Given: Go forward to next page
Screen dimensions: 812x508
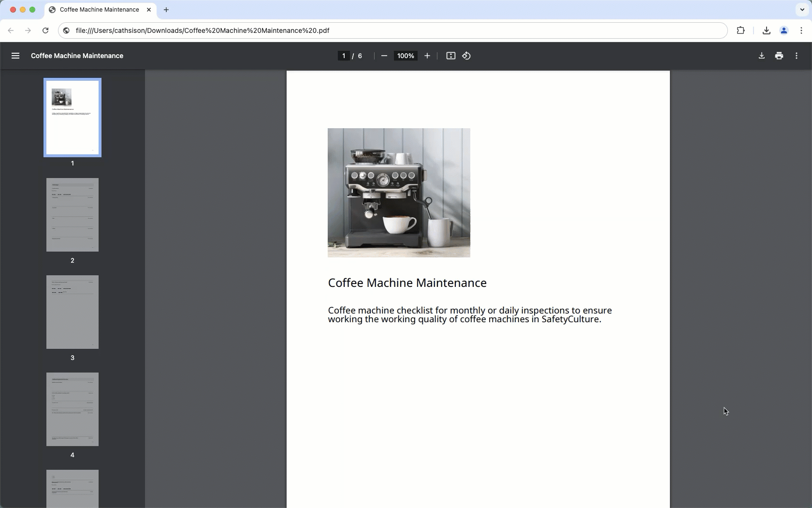Looking at the screenshot, I should pos(28,30).
